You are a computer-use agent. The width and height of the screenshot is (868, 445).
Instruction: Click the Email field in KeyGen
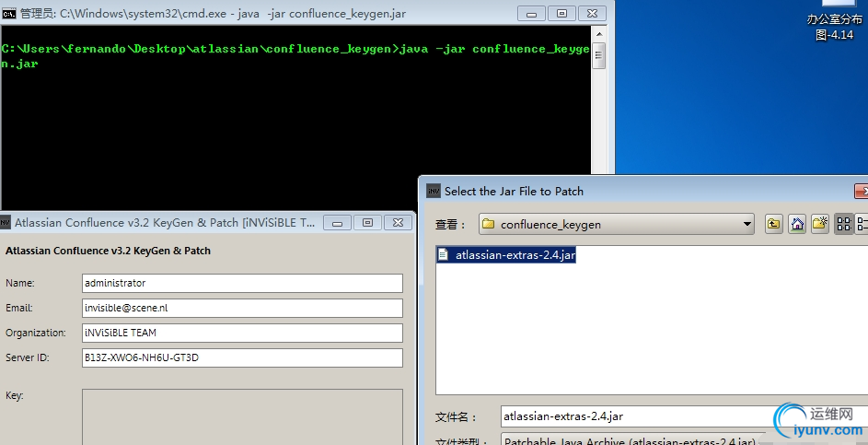coord(242,308)
